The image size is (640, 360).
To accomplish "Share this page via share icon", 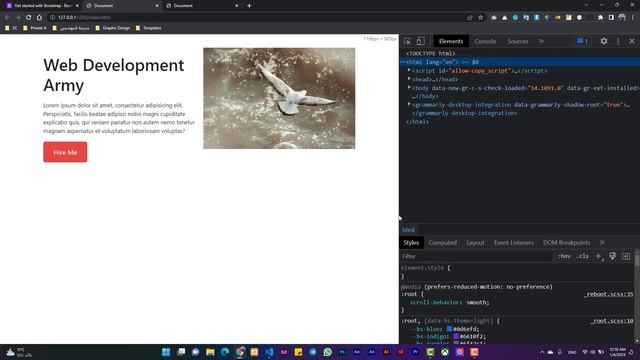I will (470, 18).
